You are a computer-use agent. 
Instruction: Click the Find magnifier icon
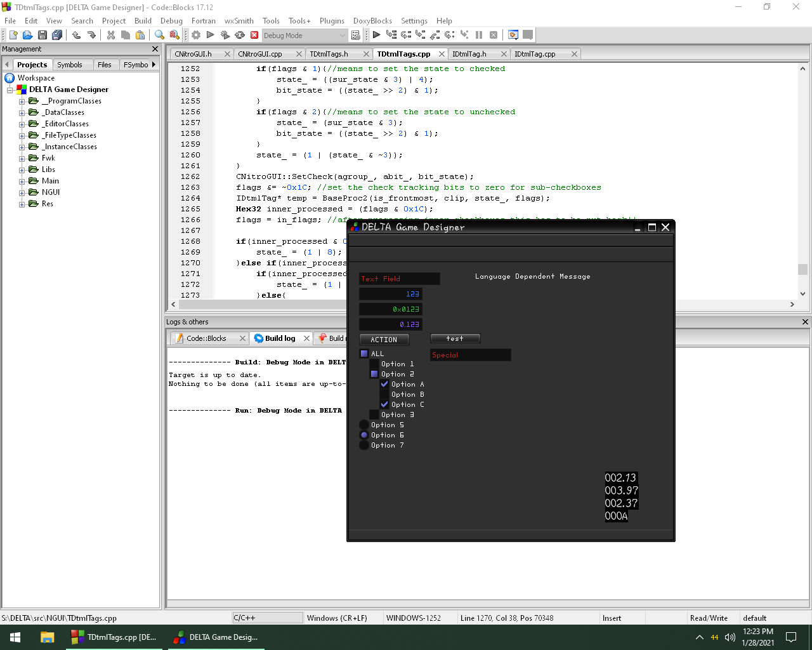(159, 36)
